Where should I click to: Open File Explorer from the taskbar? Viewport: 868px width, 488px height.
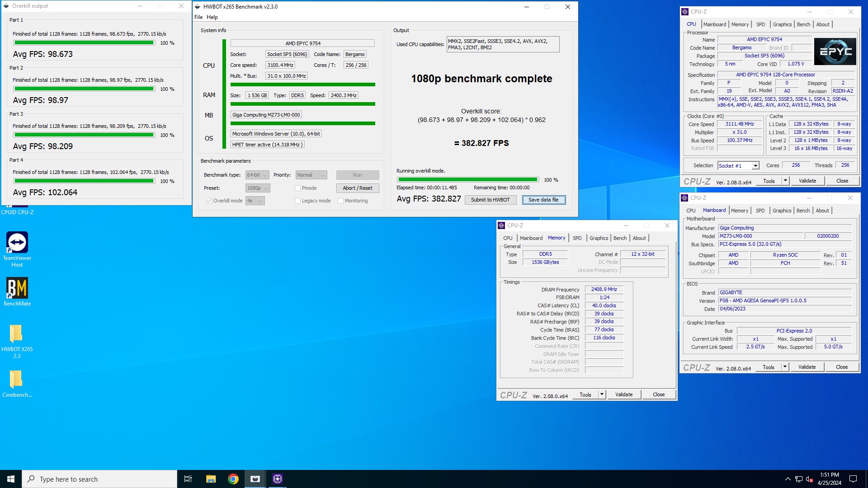tap(211, 479)
